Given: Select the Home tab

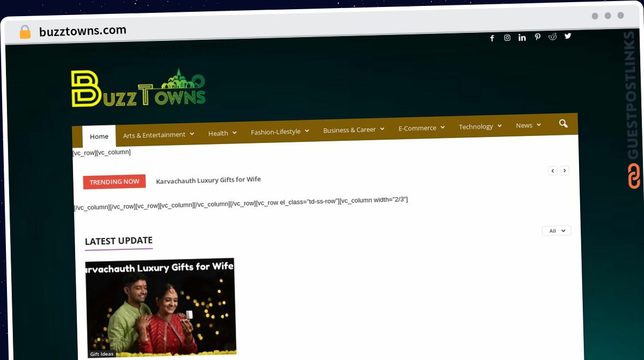Looking at the screenshot, I should (99, 136).
